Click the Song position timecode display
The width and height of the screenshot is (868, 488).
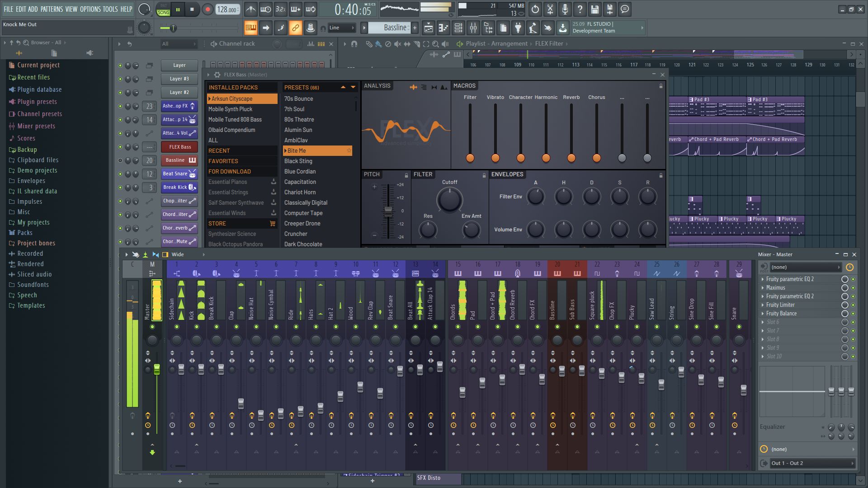point(353,9)
